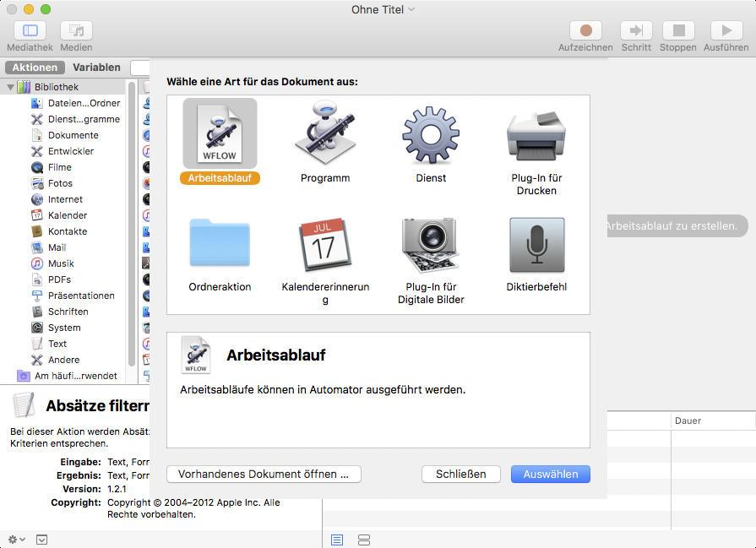Open Dateien...Ordner category in library
The width and height of the screenshot is (756, 548).
(74, 103)
